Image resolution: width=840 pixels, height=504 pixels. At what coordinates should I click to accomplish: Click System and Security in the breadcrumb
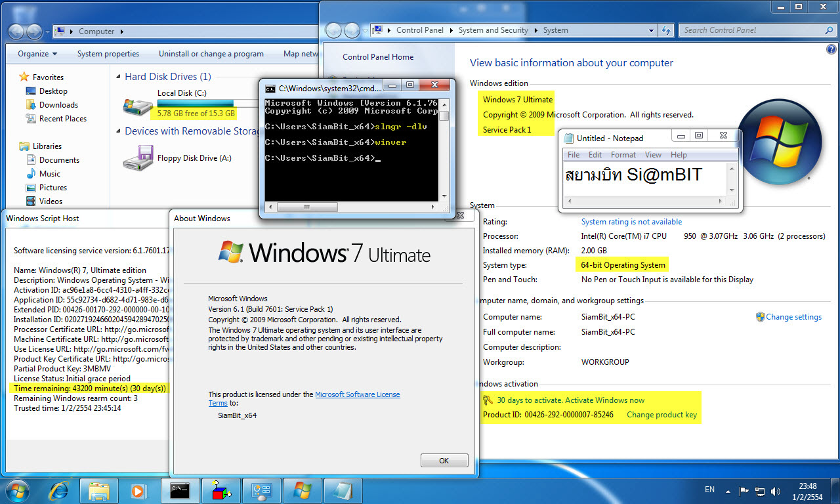493,30
